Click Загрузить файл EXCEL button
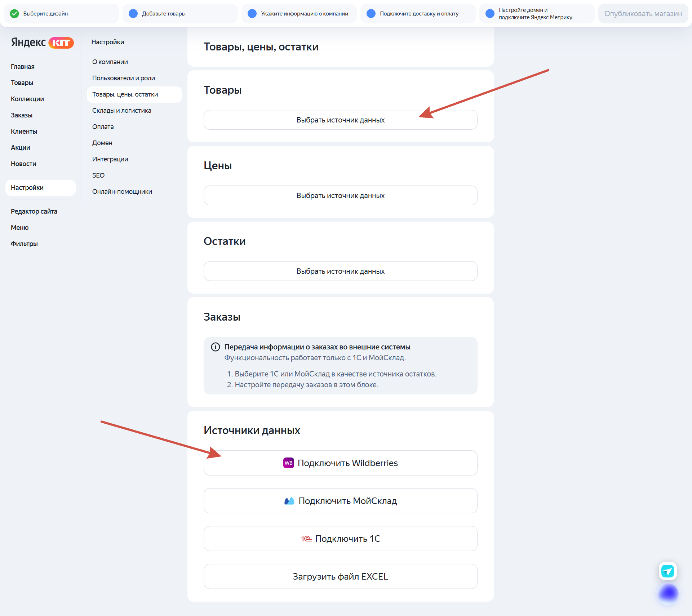 (341, 576)
